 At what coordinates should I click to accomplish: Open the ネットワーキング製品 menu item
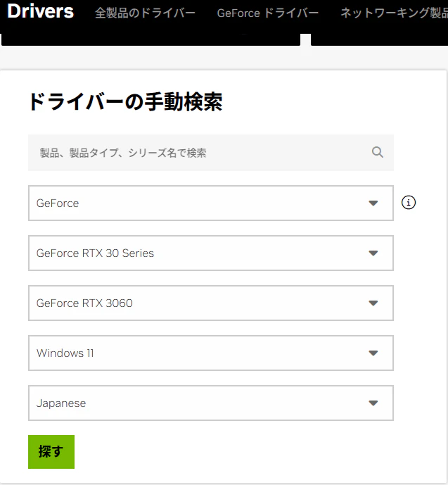tap(395, 13)
